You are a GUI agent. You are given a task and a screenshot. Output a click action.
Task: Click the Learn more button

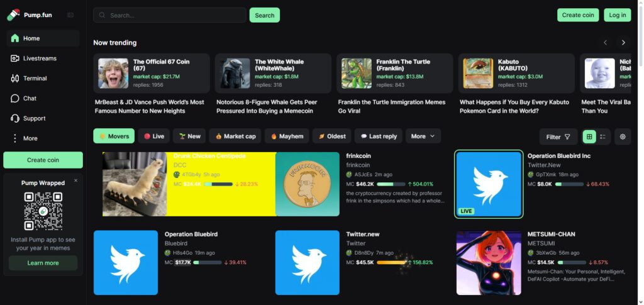[43, 263]
